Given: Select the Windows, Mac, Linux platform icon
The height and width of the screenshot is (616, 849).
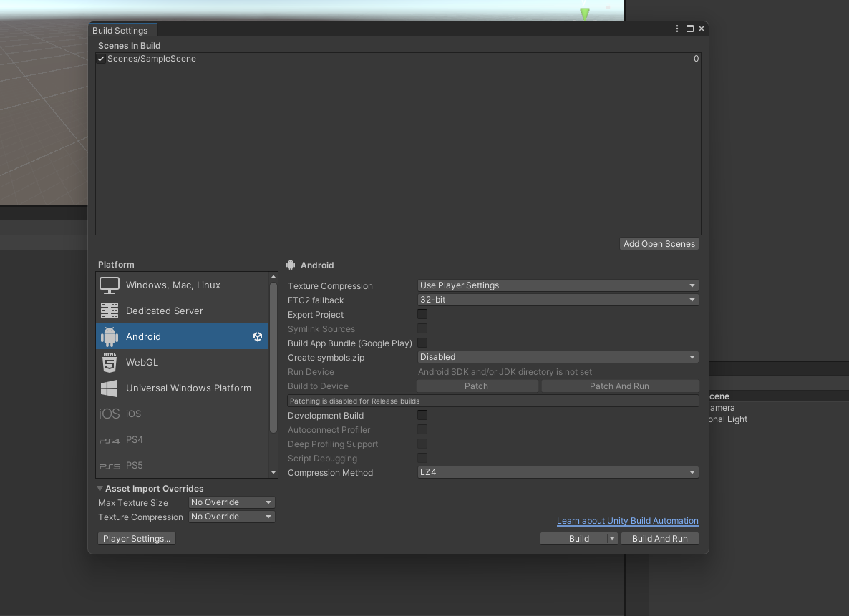Looking at the screenshot, I should tap(110, 285).
